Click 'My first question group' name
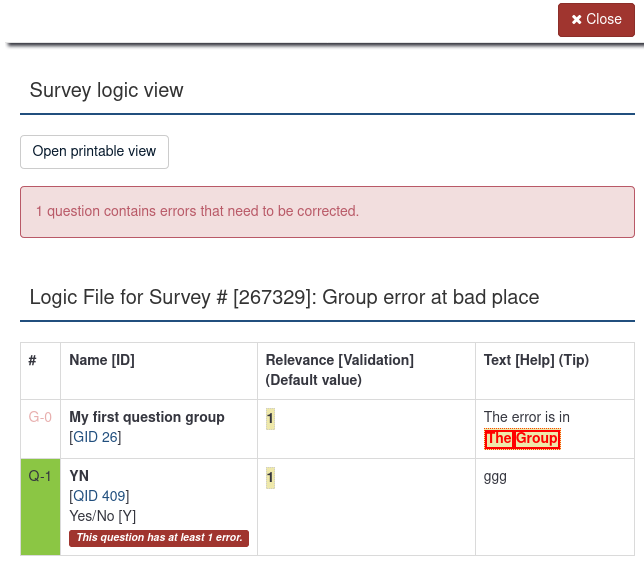644x569 pixels. pyautogui.click(x=147, y=417)
